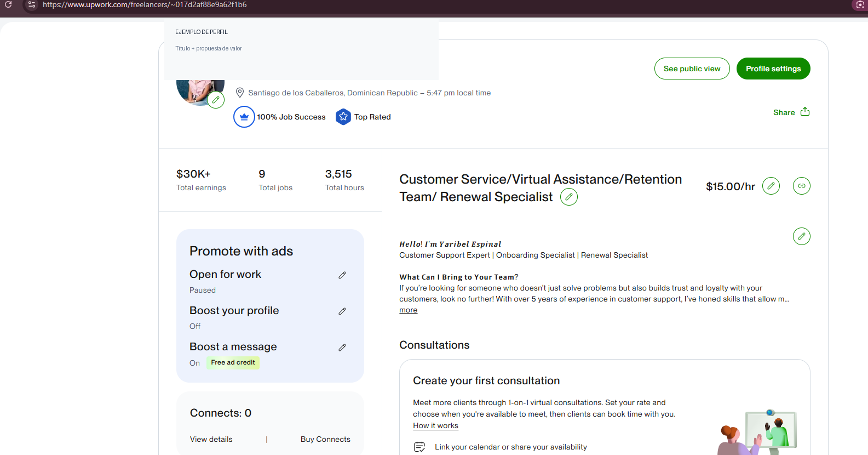Viewport: 868px width, 455px height.
Task: Click the Link your calendar text
Action: click(x=511, y=447)
